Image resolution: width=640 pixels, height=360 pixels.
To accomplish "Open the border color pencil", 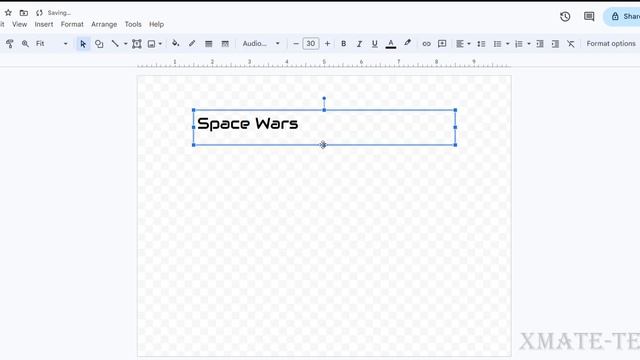I will (192, 43).
